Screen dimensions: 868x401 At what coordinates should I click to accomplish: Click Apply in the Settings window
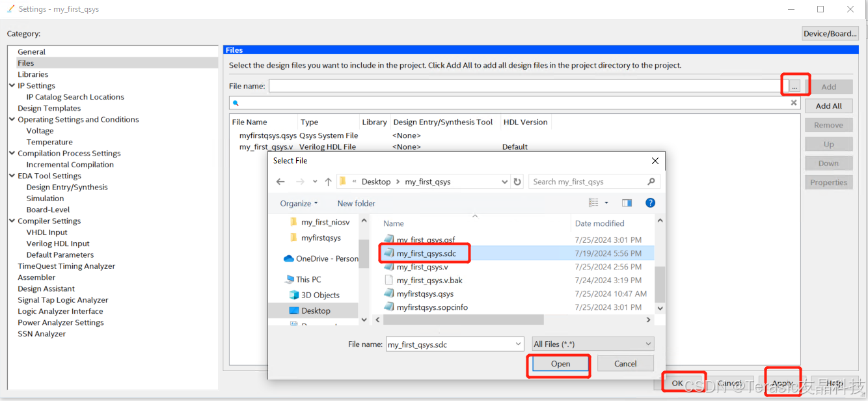coord(783,383)
